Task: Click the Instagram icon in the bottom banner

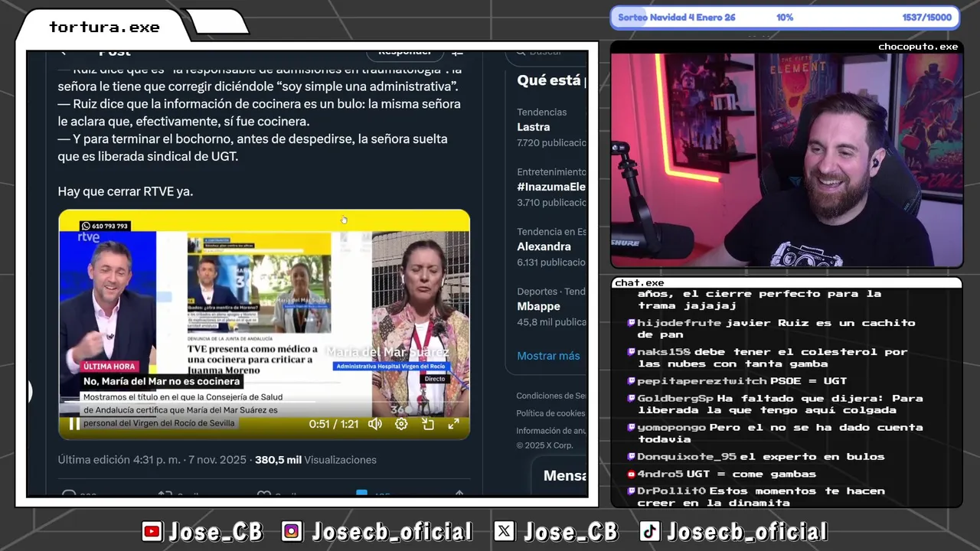Action: tap(292, 532)
